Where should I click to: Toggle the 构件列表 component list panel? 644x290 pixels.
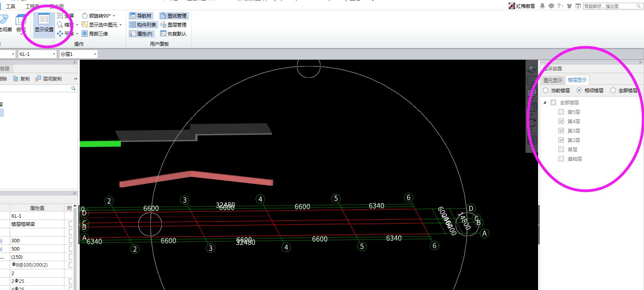pos(143,25)
